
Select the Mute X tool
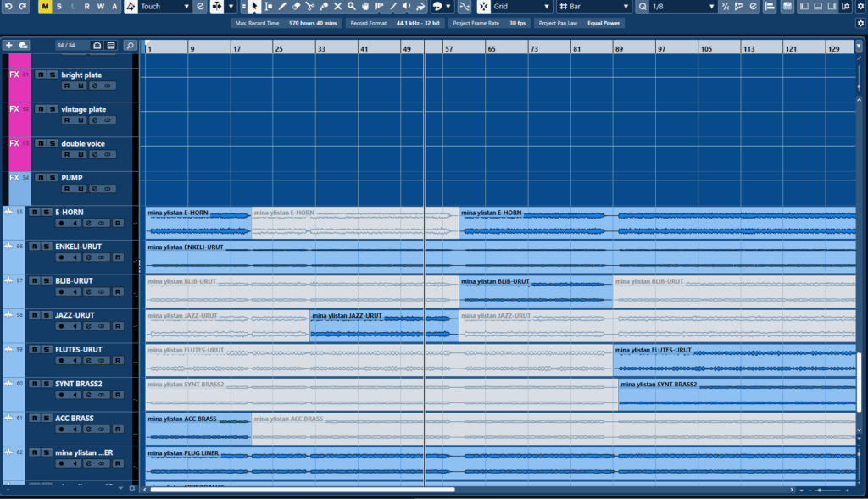337,7
